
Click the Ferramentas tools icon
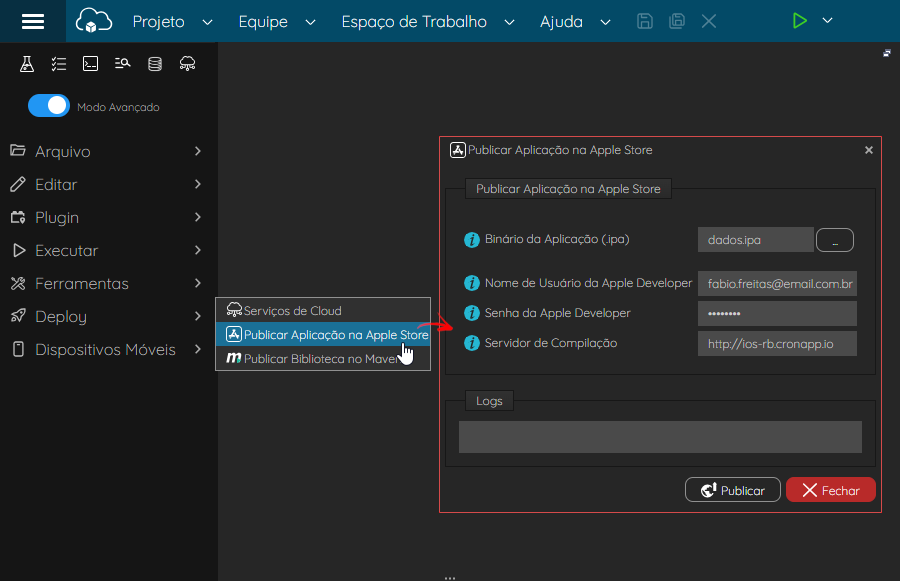(x=18, y=283)
